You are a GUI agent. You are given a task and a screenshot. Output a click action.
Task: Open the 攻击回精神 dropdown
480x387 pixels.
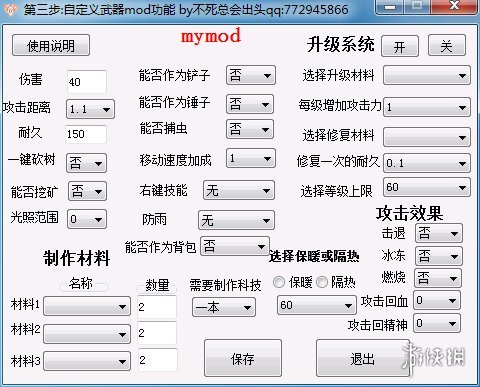point(437,323)
